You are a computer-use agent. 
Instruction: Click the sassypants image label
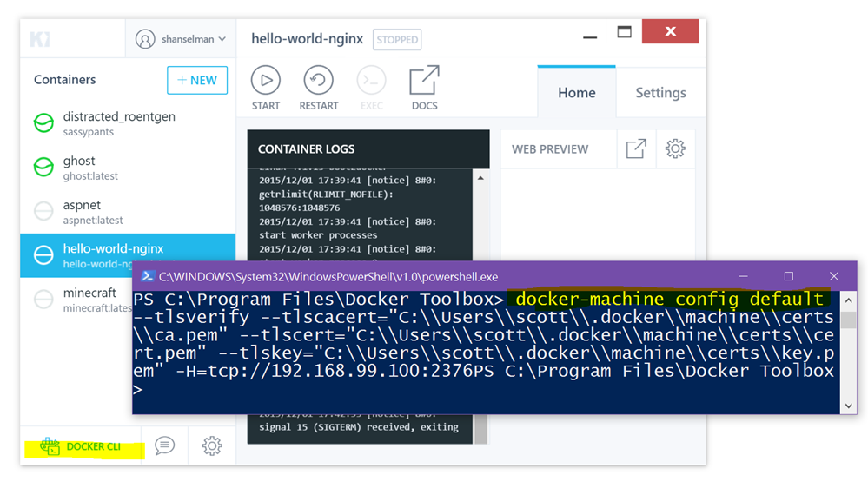(x=89, y=132)
